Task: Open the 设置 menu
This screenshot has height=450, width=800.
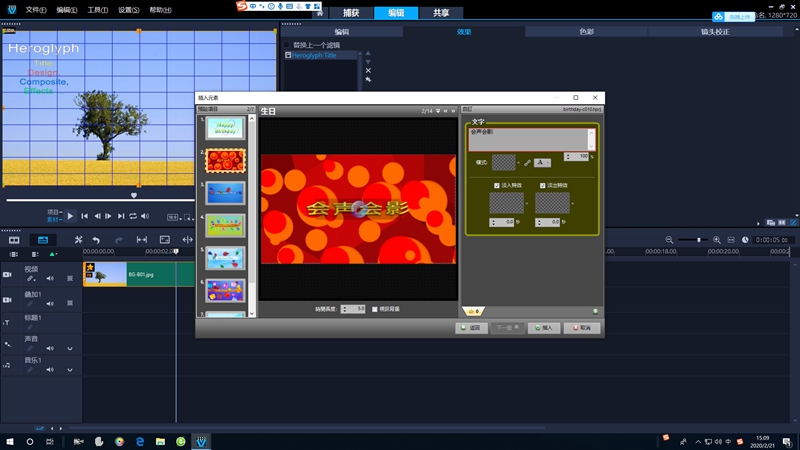Action: (x=129, y=10)
